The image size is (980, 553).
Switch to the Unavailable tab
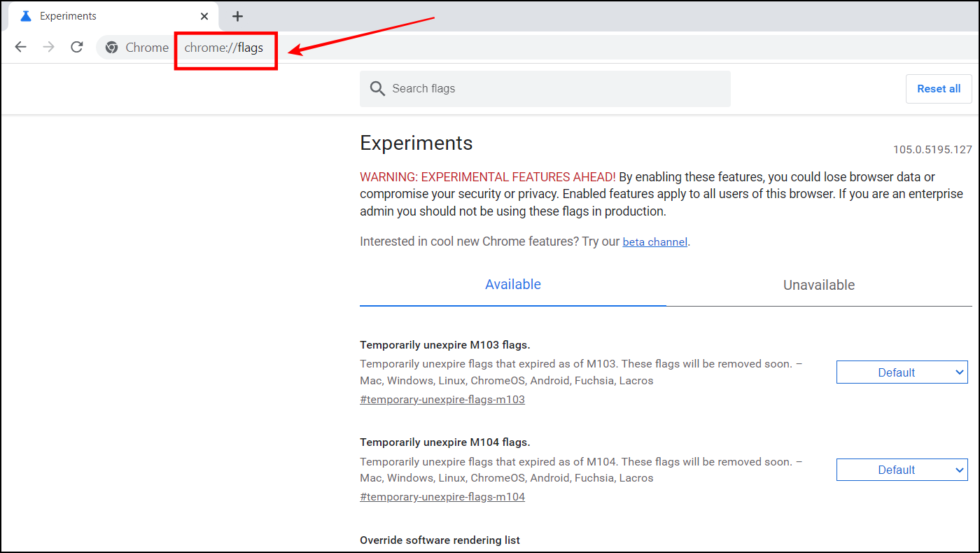coord(819,285)
